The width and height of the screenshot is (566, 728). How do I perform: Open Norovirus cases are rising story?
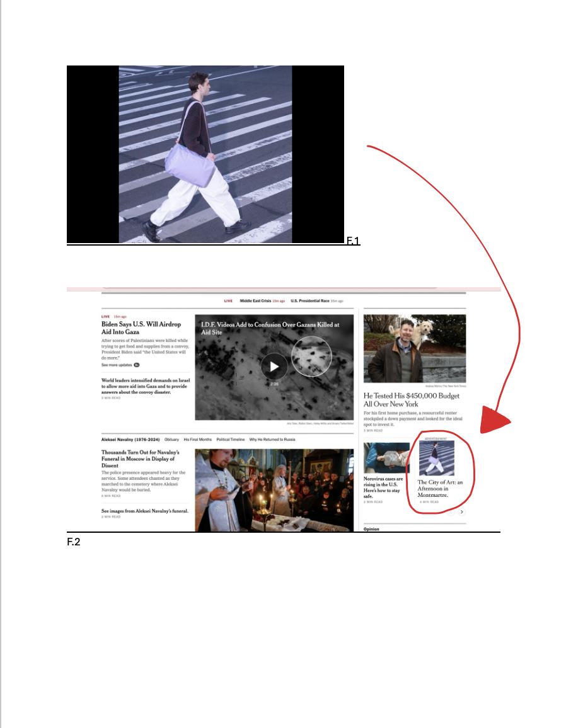tap(383, 487)
